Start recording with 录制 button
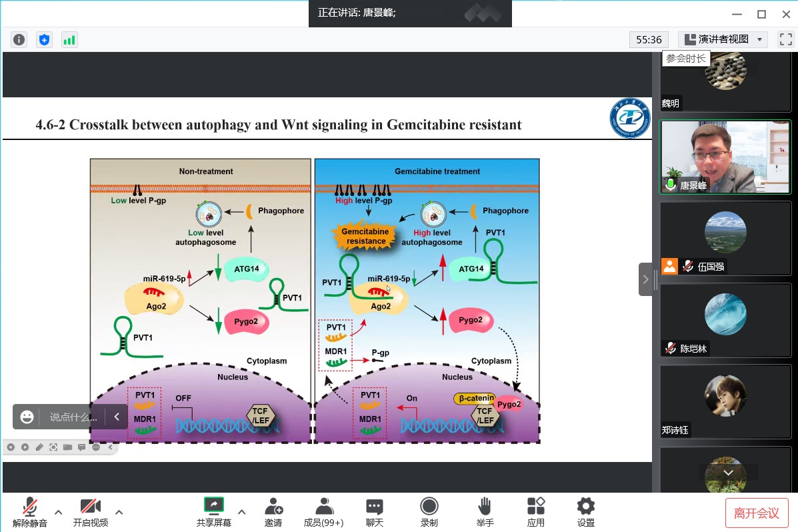Image resolution: width=798 pixels, height=532 pixels. [x=429, y=511]
